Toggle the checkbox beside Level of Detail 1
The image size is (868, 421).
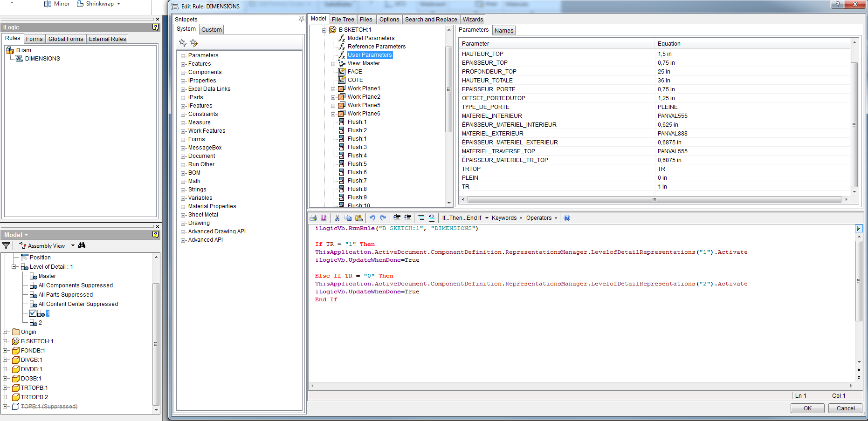(x=32, y=313)
